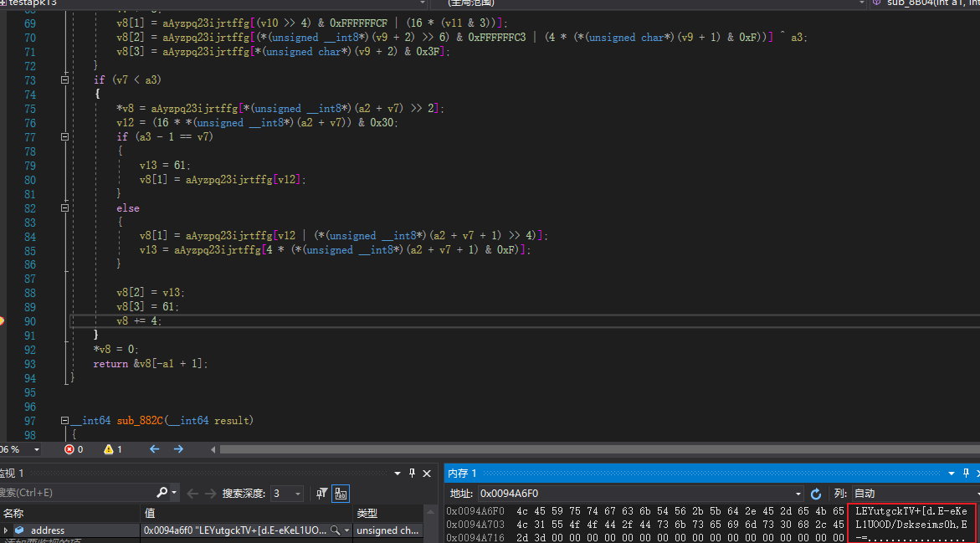Viewport: 980px width, 543px height.
Task: Select the Memory 1 panel tab
Action: [463, 473]
